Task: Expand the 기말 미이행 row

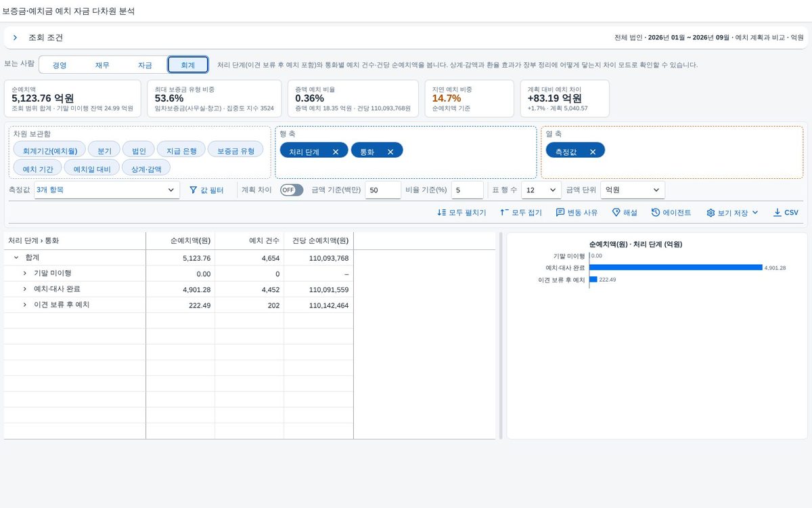Action: 25,274
